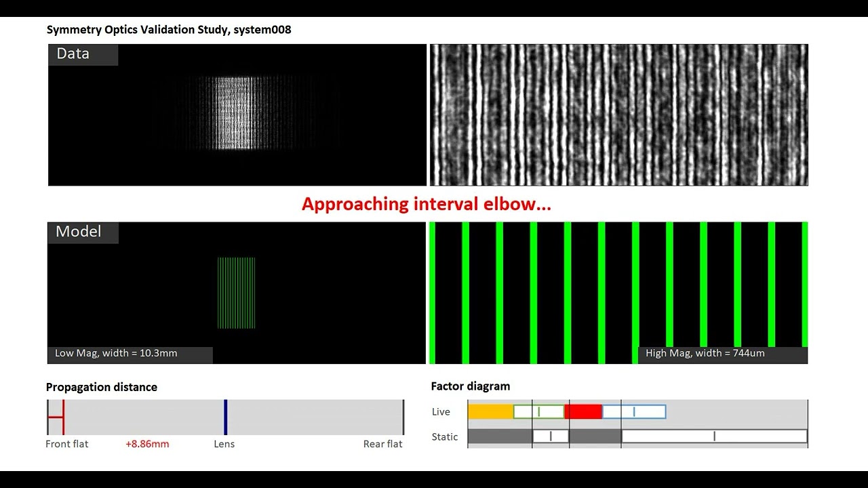Click the blue Lens marker on the propagation bar
The width and height of the screenshot is (868, 488).
coord(225,417)
